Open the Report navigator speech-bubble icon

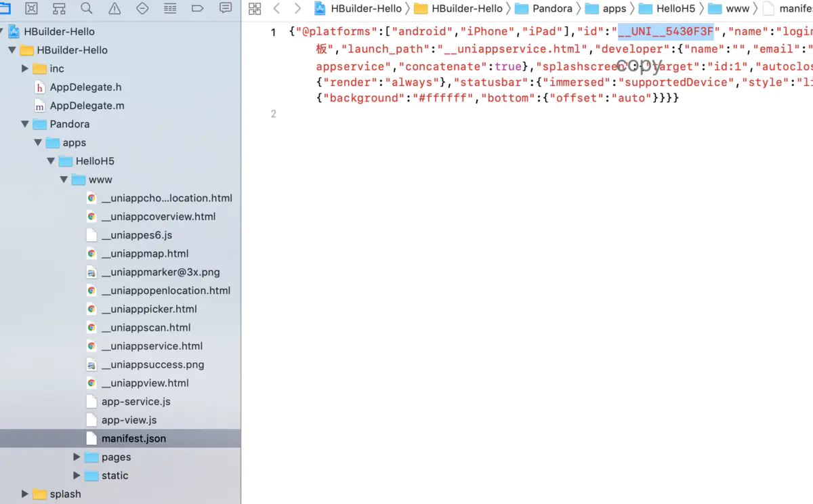coord(226,9)
